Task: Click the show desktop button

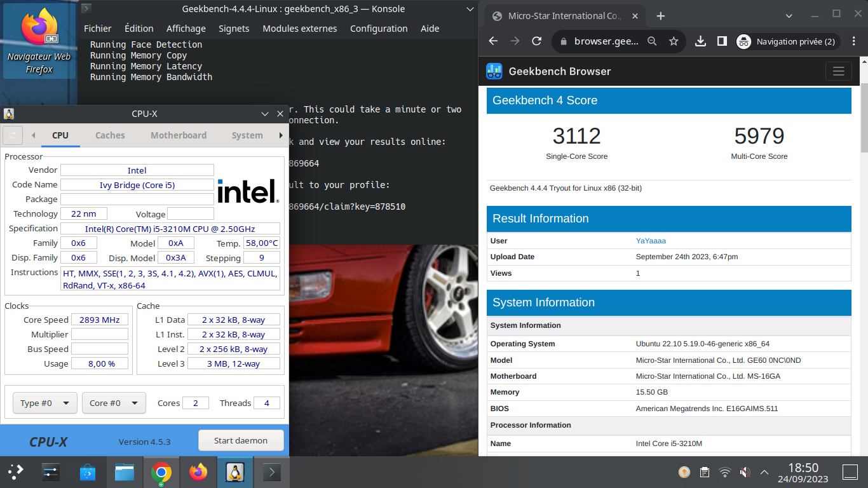Action: tap(850, 472)
